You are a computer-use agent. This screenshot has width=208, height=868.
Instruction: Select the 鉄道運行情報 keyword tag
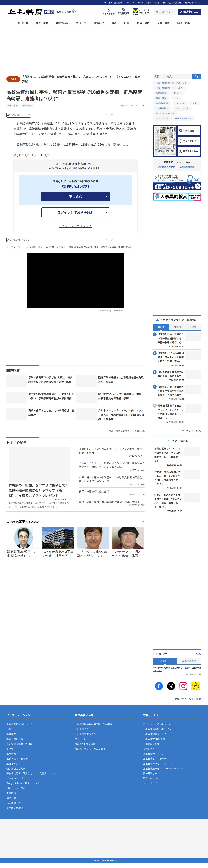[x=162, y=104]
